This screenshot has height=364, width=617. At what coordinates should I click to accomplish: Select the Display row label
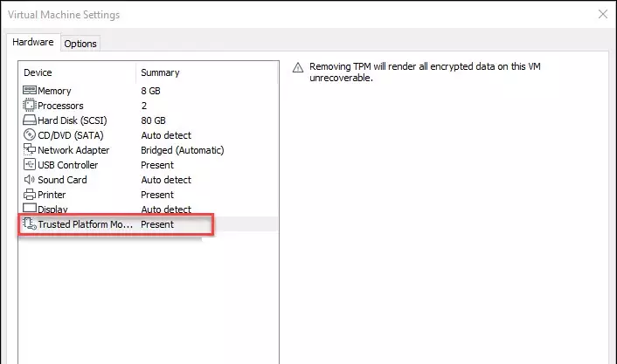52,209
